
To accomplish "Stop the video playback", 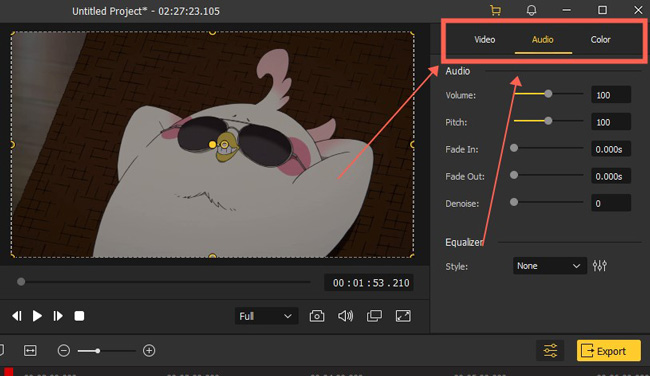I will 79,316.
